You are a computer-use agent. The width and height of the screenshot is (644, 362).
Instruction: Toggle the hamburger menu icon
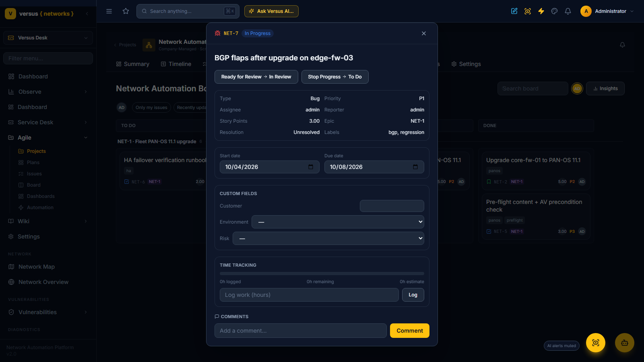pyautogui.click(x=109, y=11)
